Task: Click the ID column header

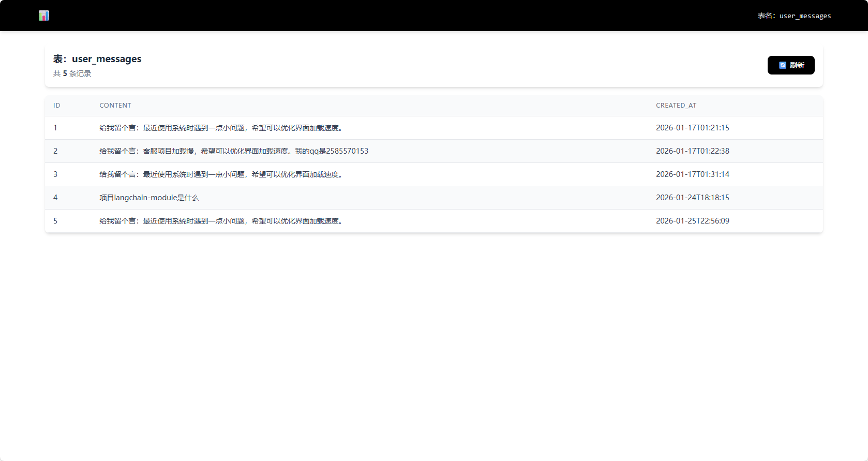Action: 56,106
